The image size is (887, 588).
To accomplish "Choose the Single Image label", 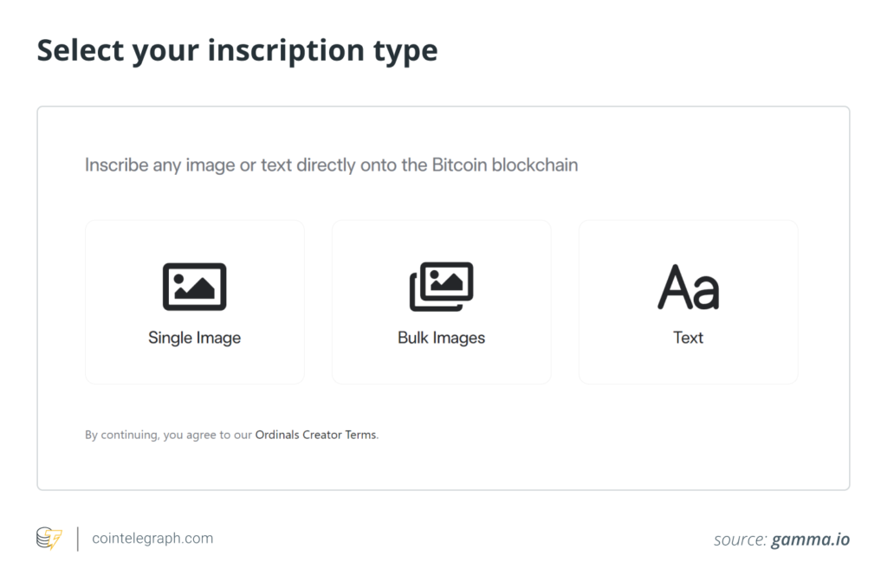I will pos(194,338).
